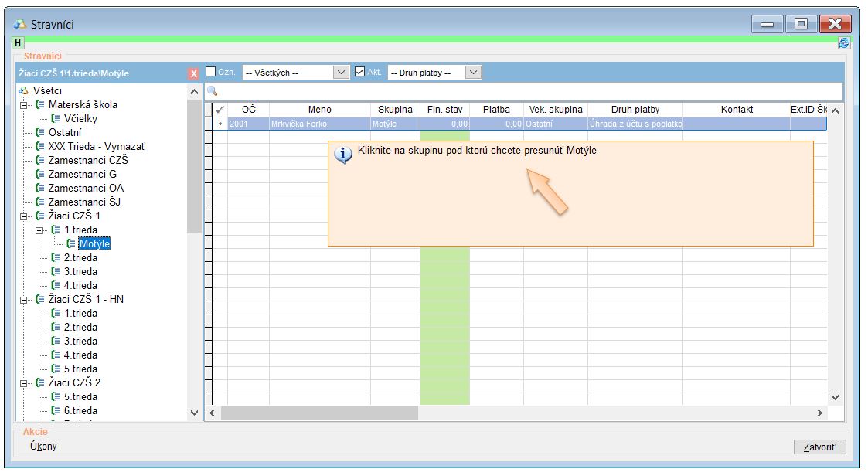
Task: Collapse the Materská škola tree node
Action: point(24,104)
